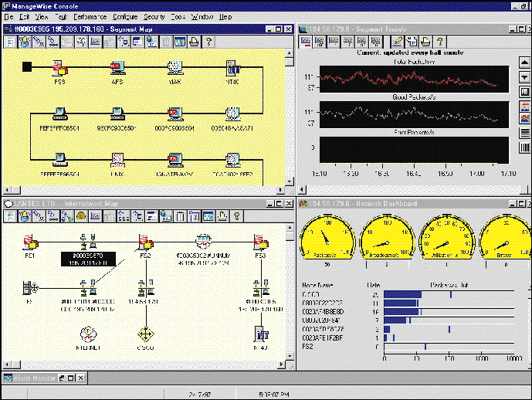Select the FS3 server node in Segment Map

(x=59, y=68)
